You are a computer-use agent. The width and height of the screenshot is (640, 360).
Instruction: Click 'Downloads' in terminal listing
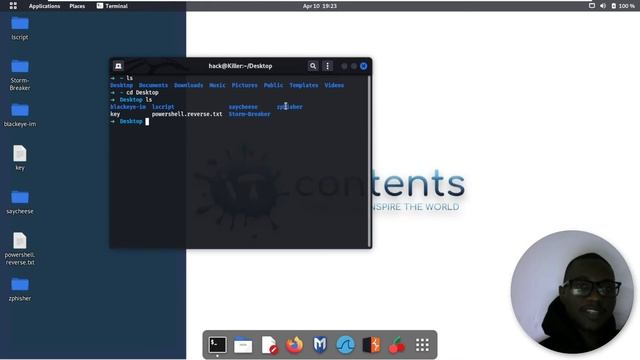point(188,85)
